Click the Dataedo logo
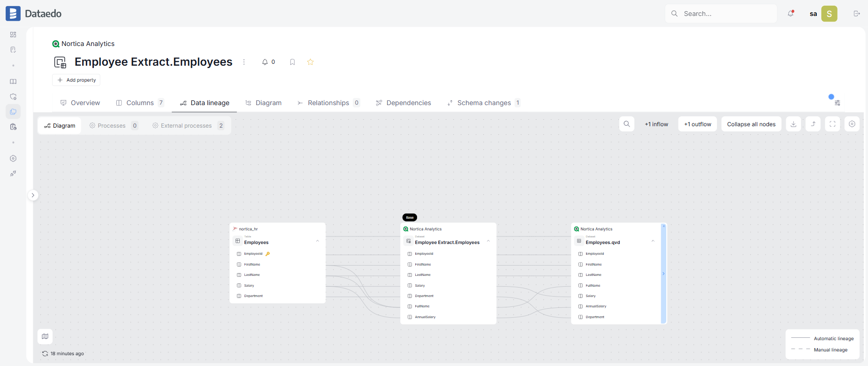Image resolution: width=868 pixels, height=366 pixels. point(34,14)
